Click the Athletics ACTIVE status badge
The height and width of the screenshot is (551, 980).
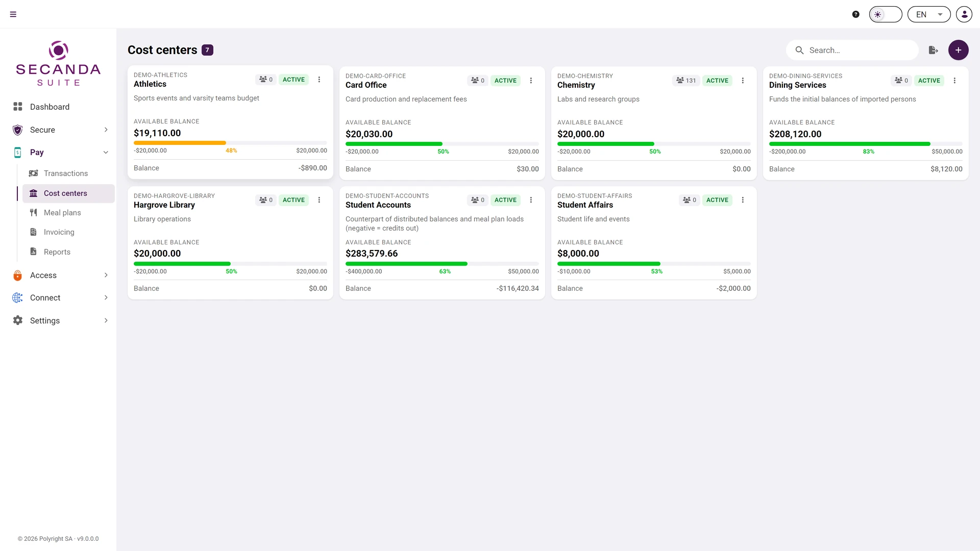[x=293, y=80]
